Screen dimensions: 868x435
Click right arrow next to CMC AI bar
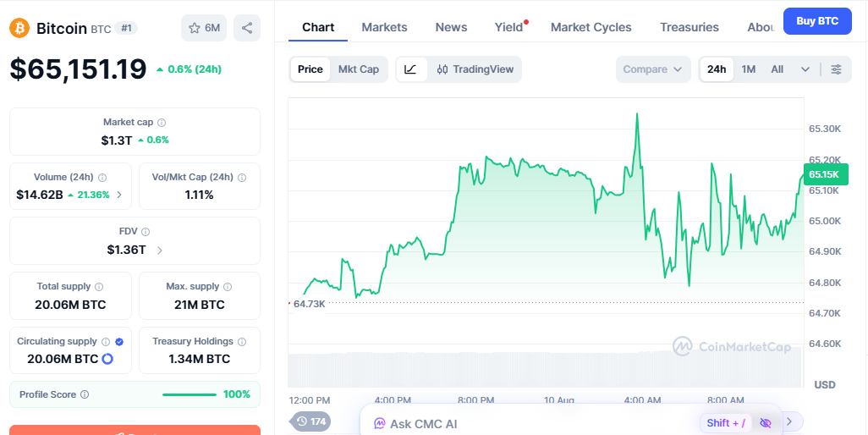pos(789,421)
